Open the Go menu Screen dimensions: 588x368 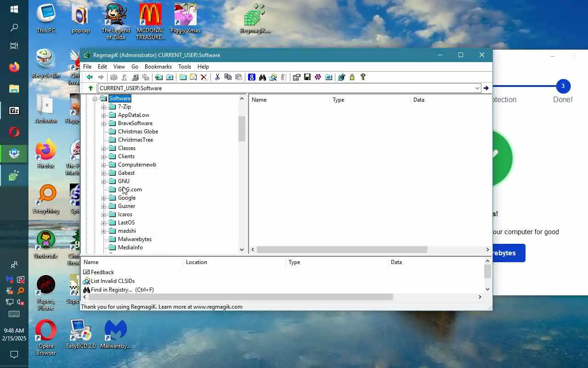[x=135, y=67]
